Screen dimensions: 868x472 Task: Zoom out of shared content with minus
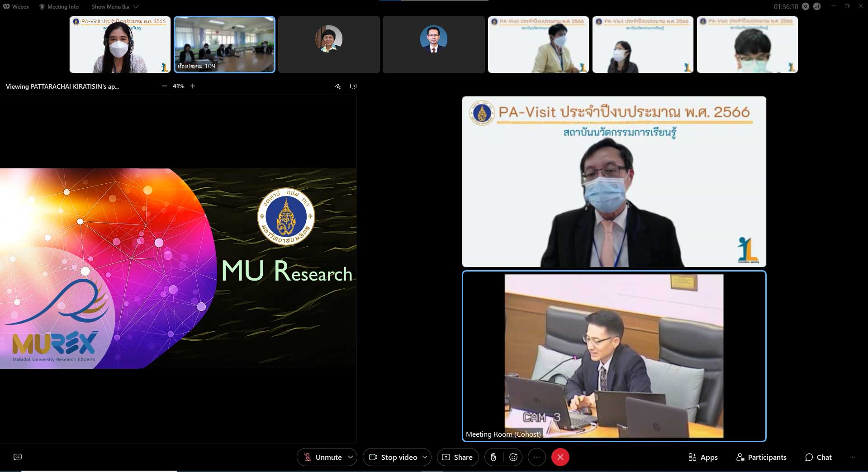click(x=165, y=86)
